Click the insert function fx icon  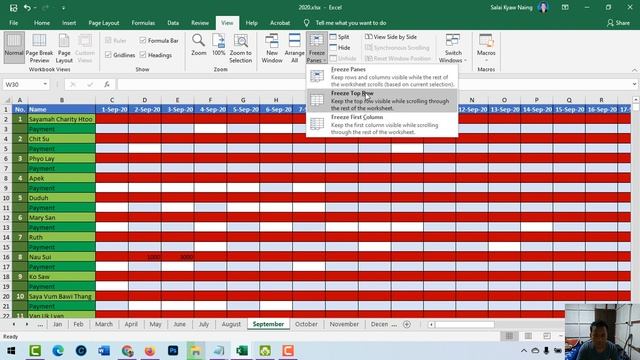pyautogui.click(x=107, y=84)
